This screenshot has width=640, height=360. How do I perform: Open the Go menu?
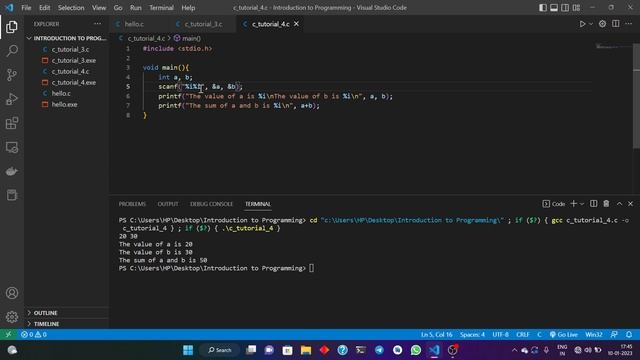(118, 8)
